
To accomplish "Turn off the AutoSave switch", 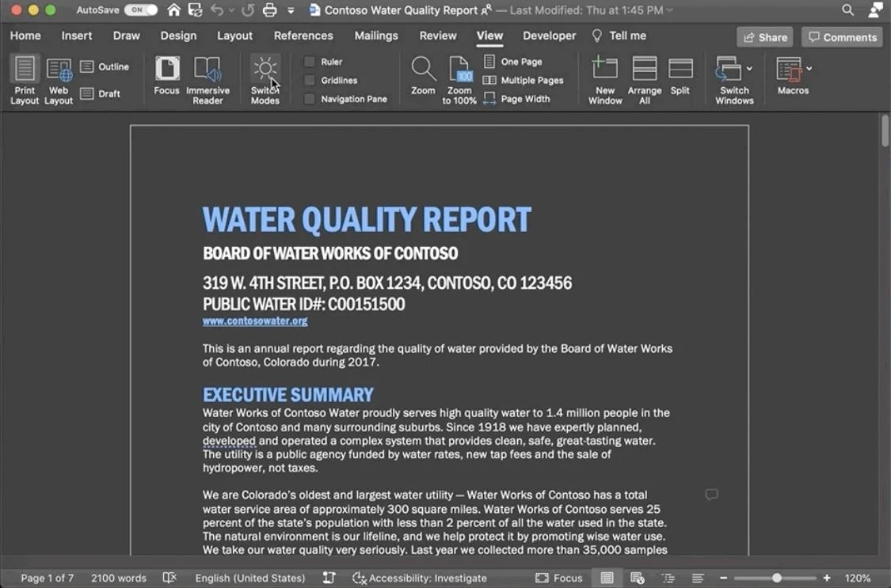I will (x=140, y=10).
